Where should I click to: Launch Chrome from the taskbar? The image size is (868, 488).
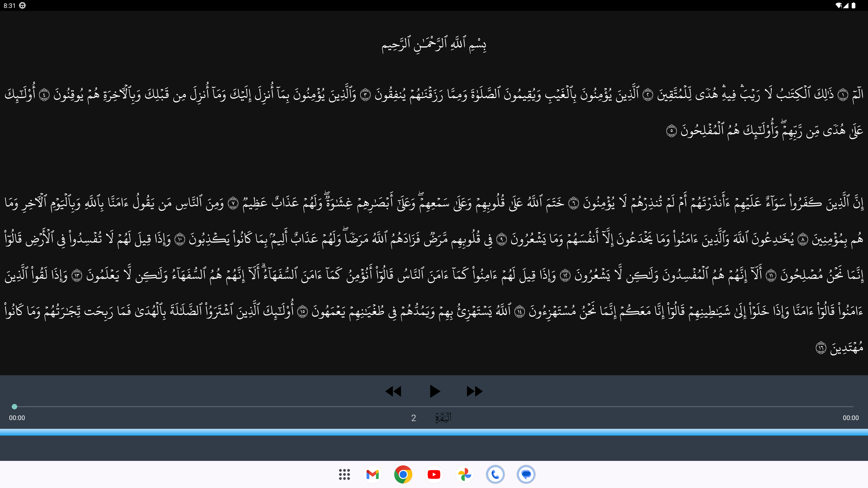coord(403,474)
